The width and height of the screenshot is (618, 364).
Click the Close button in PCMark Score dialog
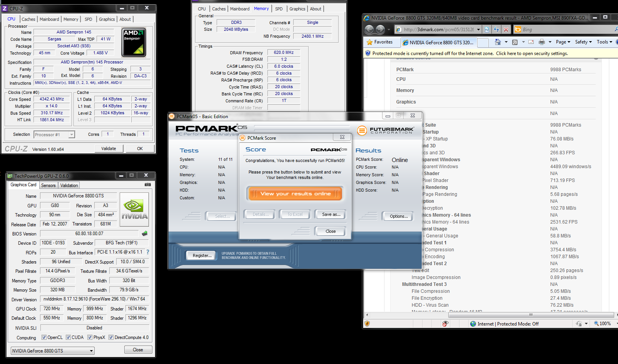pyautogui.click(x=331, y=231)
